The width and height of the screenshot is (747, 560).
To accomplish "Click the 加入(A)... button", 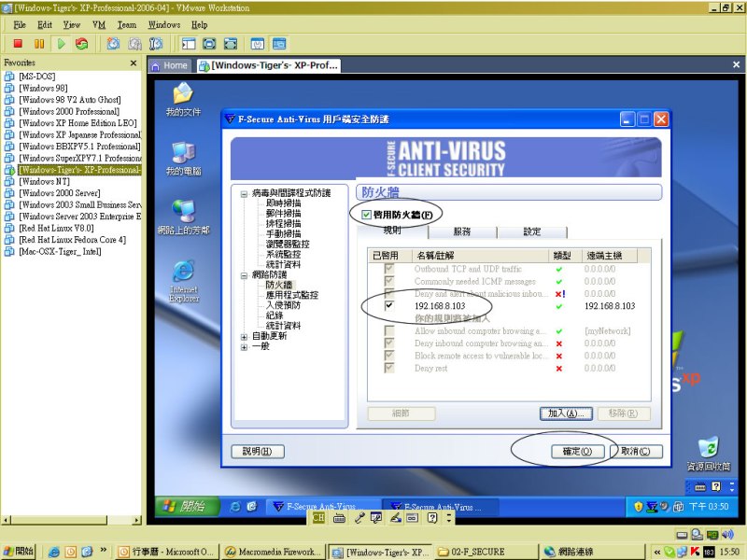I will pyautogui.click(x=567, y=413).
